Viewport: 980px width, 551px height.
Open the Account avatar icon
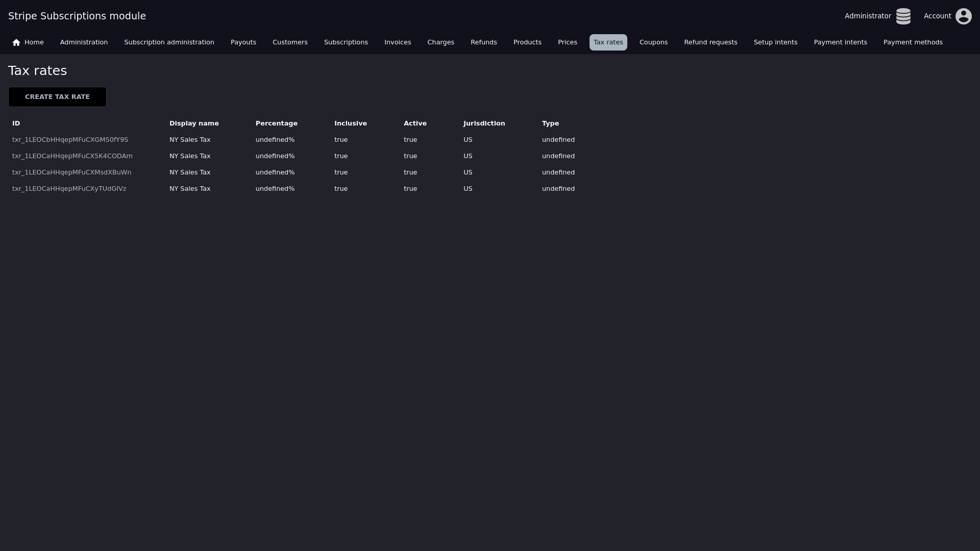(963, 16)
